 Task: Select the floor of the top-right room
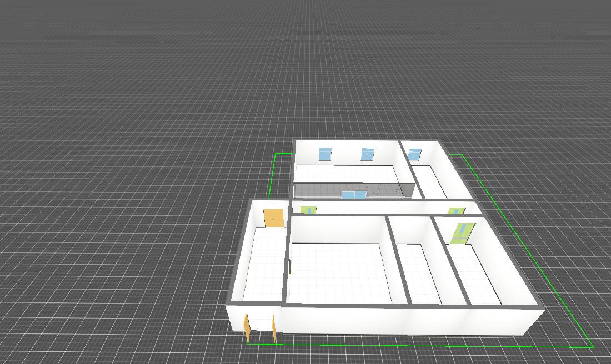432,182
